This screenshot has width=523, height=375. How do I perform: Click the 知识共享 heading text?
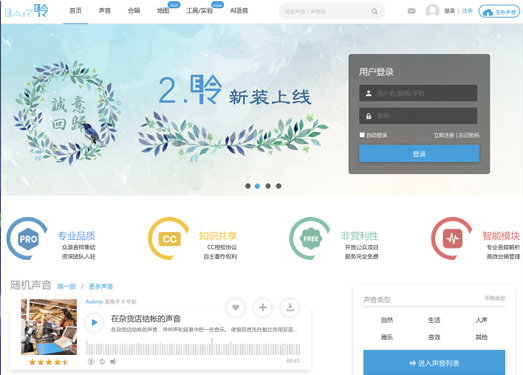[x=218, y=236]
